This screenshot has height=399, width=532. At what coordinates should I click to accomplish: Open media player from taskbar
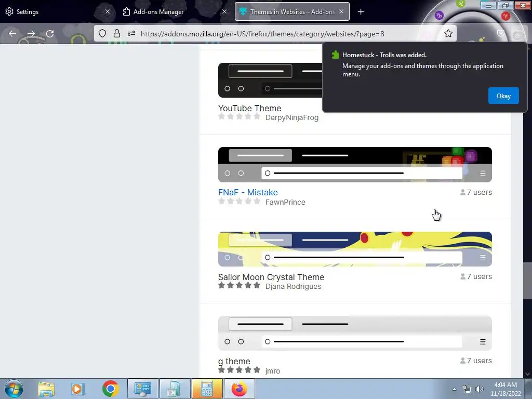pos(77,389)
